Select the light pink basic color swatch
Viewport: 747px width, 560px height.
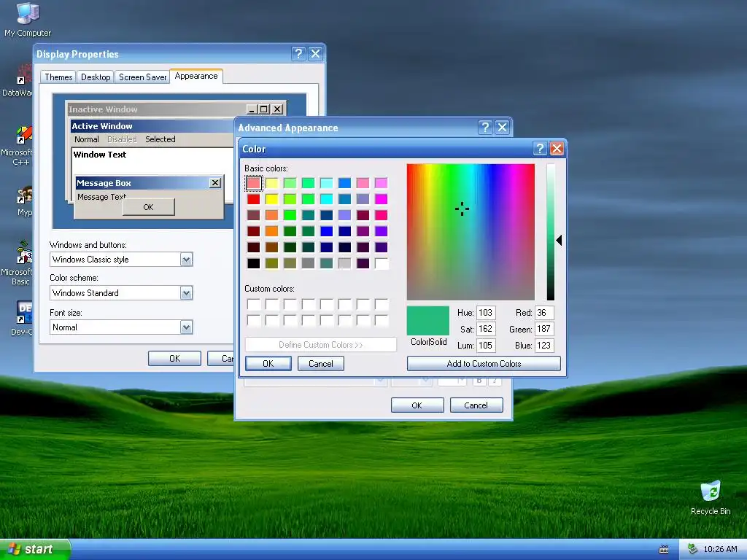[x=253, y=183]
